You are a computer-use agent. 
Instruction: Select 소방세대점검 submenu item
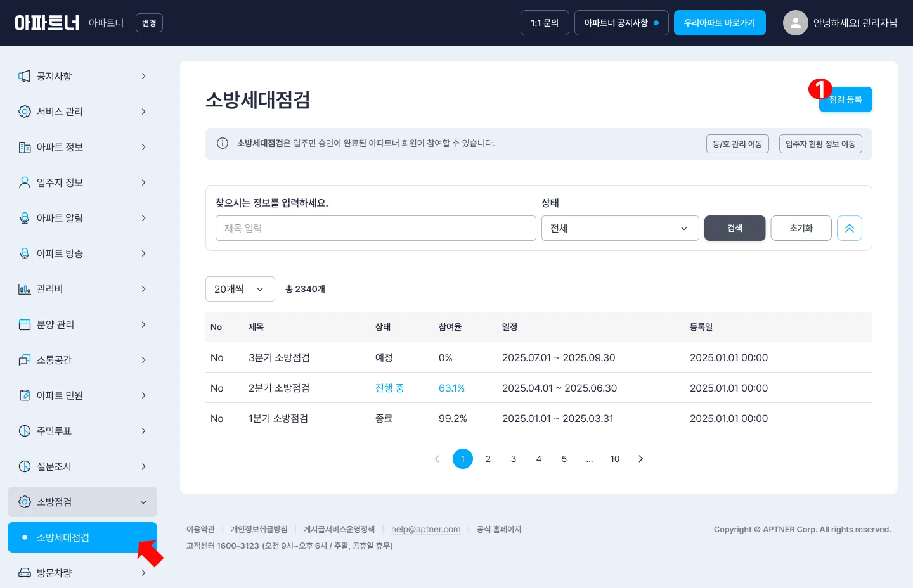point(82,537)
